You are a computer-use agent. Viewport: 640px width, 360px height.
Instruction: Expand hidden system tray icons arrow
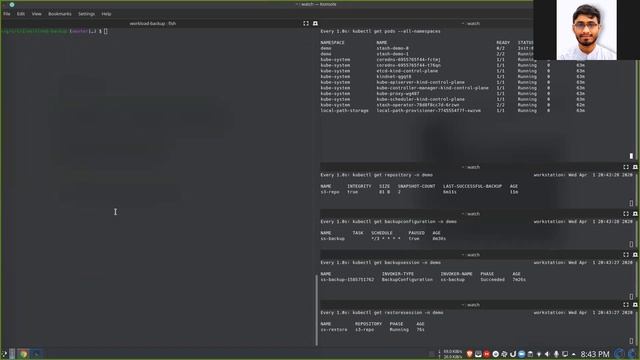coord(573,354)
